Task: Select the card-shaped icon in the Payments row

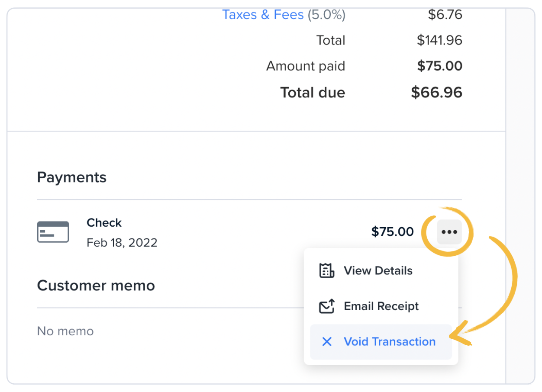Action: 53,231
